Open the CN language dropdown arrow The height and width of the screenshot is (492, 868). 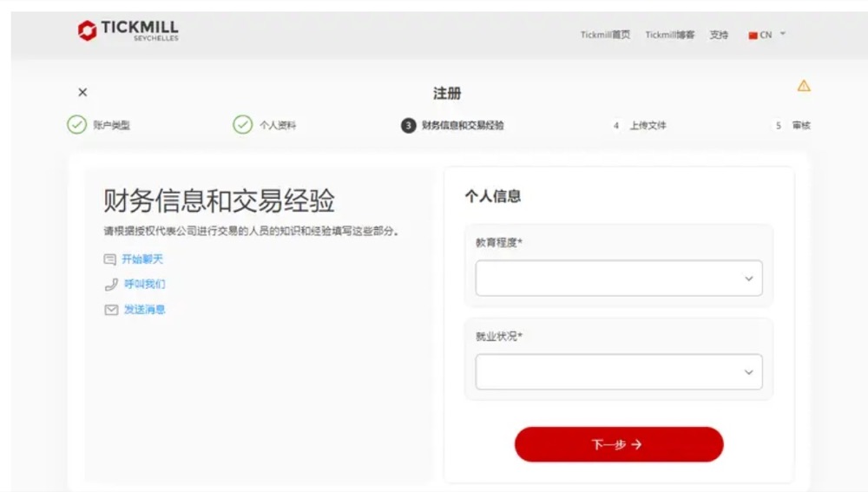click(x=783, y=34)
